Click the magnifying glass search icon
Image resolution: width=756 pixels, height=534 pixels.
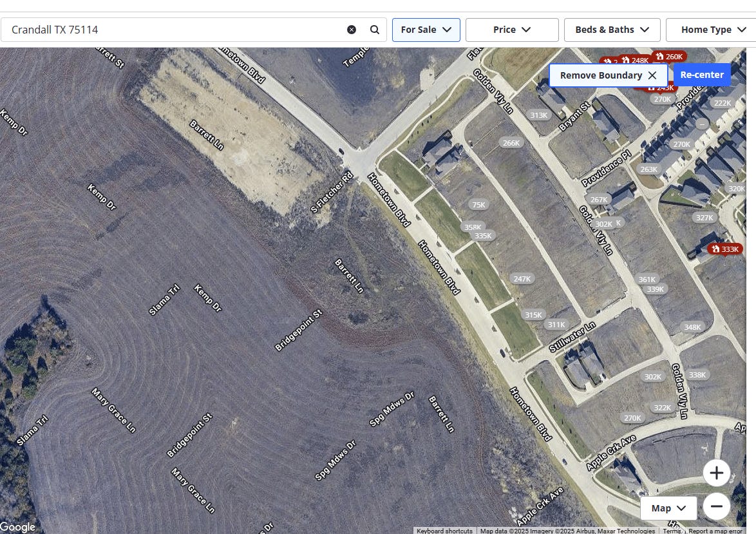pyautogui.click(x=375, y=30)
